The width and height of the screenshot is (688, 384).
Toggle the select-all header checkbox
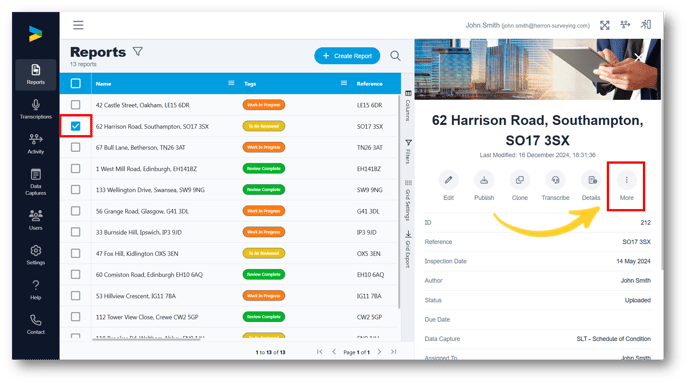75,83
